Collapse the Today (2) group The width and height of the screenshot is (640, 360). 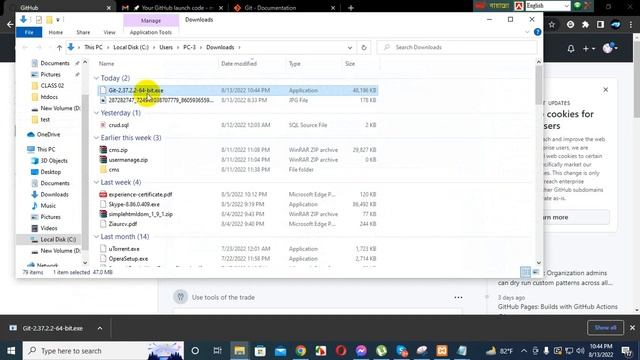96,78
